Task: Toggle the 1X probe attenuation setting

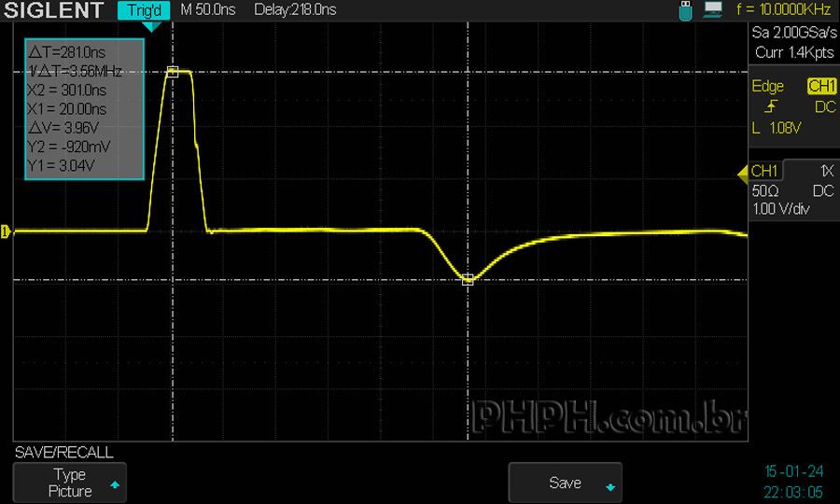Action: click(826, 172)
